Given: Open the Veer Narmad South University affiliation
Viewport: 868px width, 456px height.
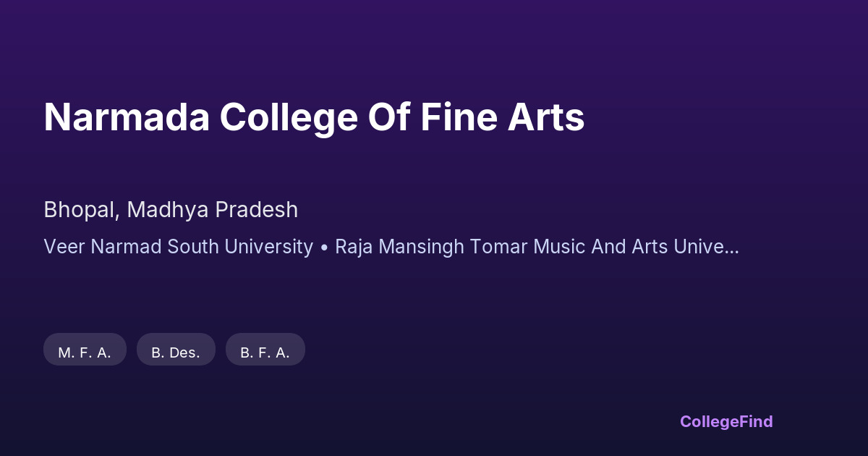Looking at the screenshot, I should [x=178, y=247].
